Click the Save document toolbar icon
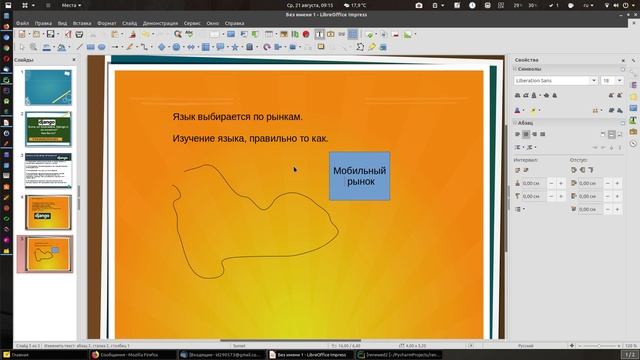The image size is (640, 360). tap(51, 34)
